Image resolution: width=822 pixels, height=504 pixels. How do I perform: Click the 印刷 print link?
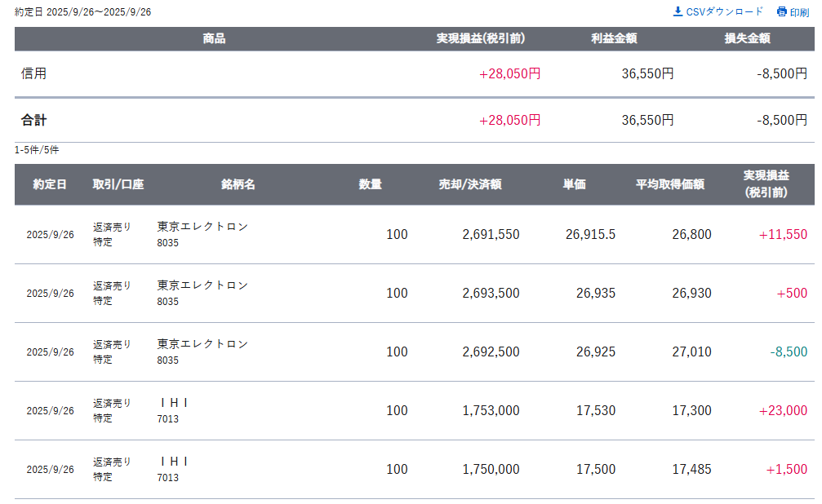click(799, 12)
